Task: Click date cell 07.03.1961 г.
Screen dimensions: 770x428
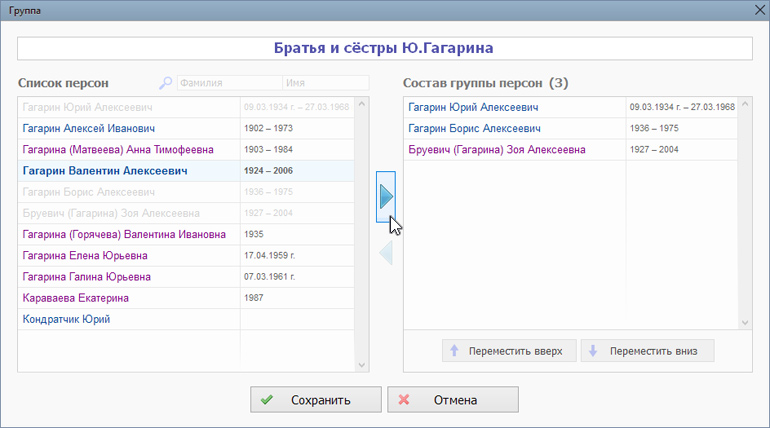Action: (297, 277)
